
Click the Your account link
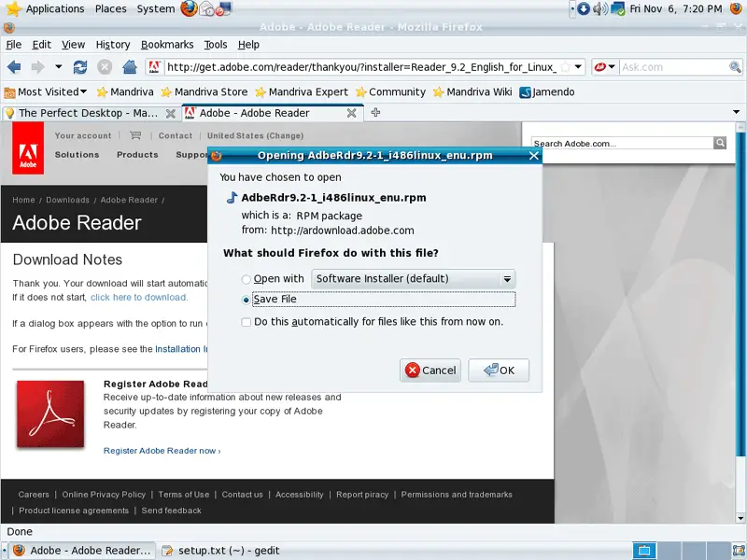[83, 135]
